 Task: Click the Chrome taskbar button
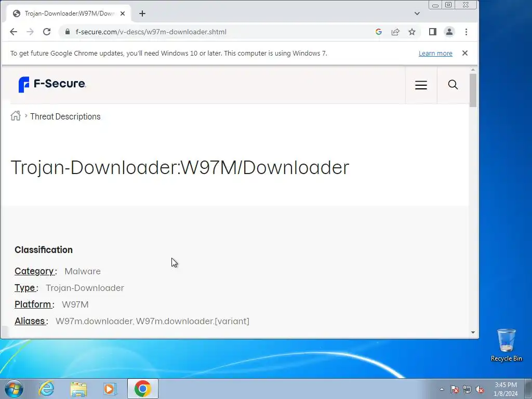pos(143,389)
